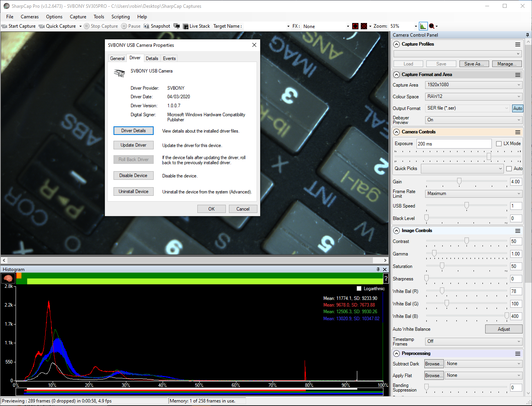
Task: Click Cancel in camera properties dialog
Action: coord(243,209)
